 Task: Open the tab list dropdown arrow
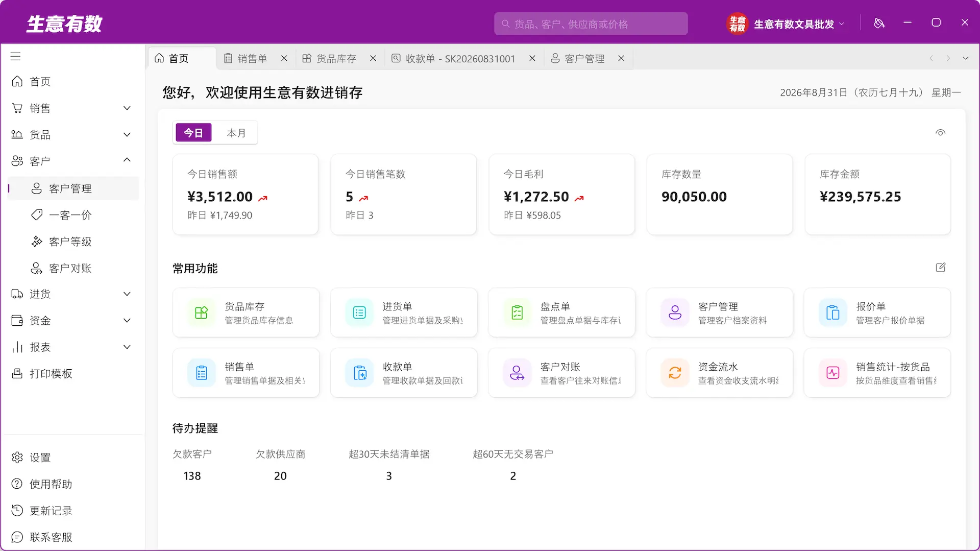[x=966, y=58]
